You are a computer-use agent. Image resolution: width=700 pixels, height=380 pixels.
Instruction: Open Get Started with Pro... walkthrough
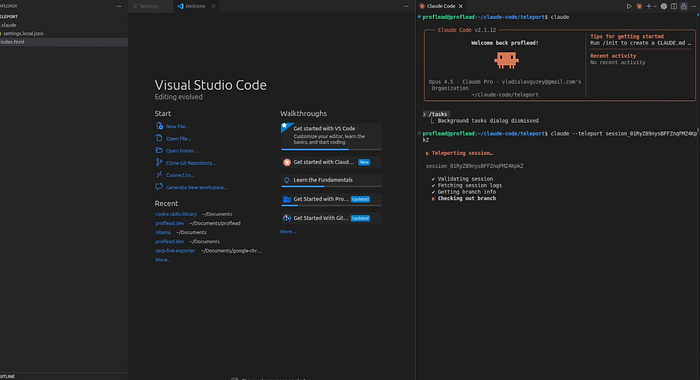click(x=331, y=199)
